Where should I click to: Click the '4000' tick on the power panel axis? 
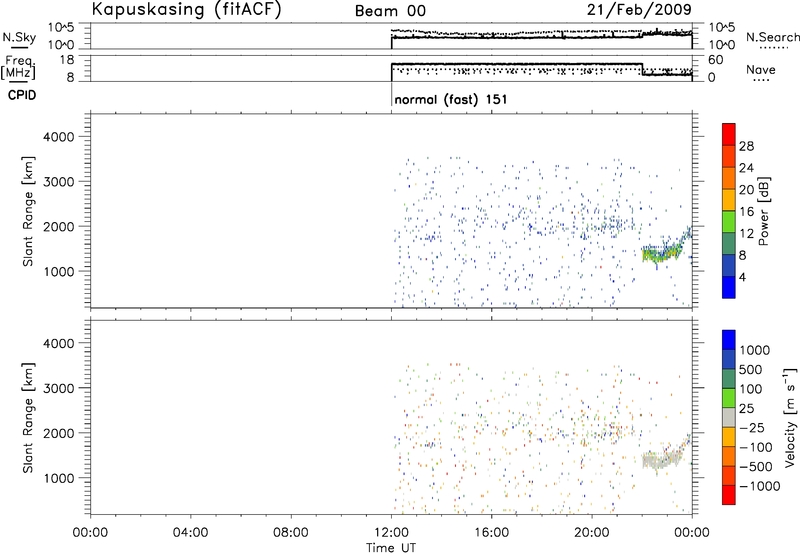(59, 137)
